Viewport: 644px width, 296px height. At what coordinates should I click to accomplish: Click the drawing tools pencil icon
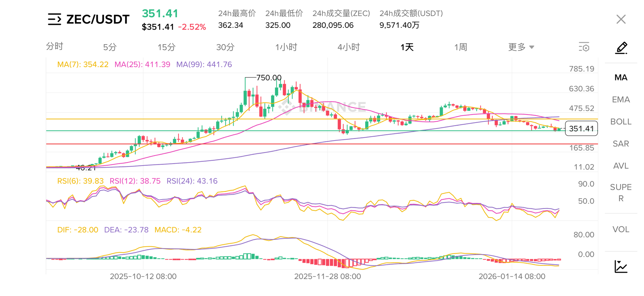pos(621,48)
